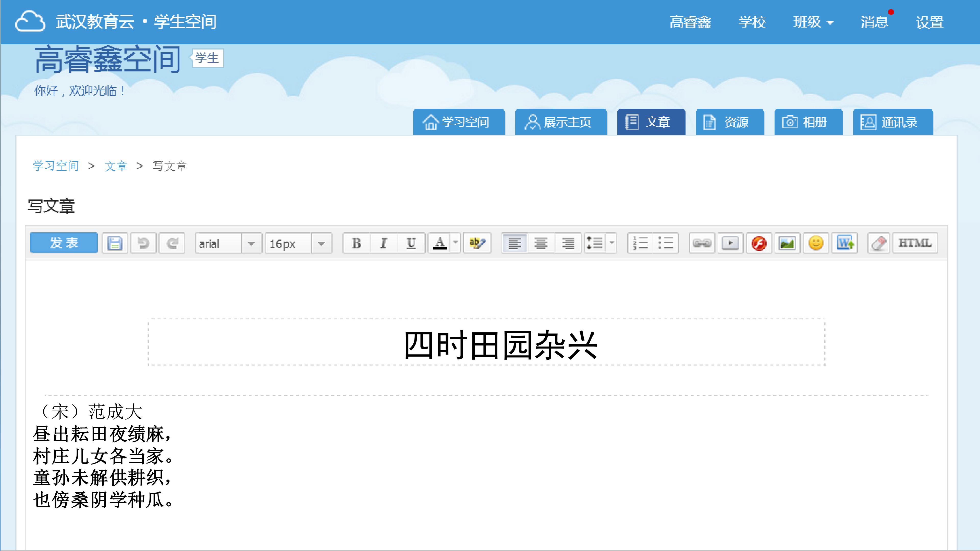Switch to the 相册 tab
Screen dimensions: 980x551
(808, 122)
